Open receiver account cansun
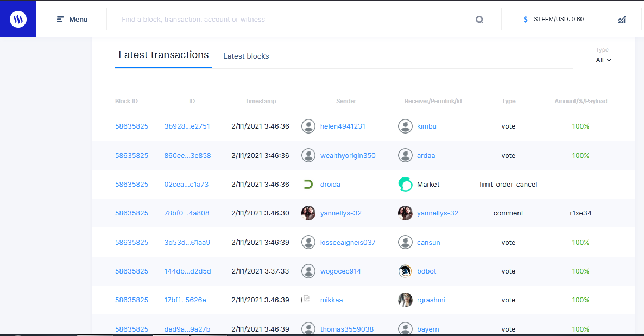 tap(428, 242)
